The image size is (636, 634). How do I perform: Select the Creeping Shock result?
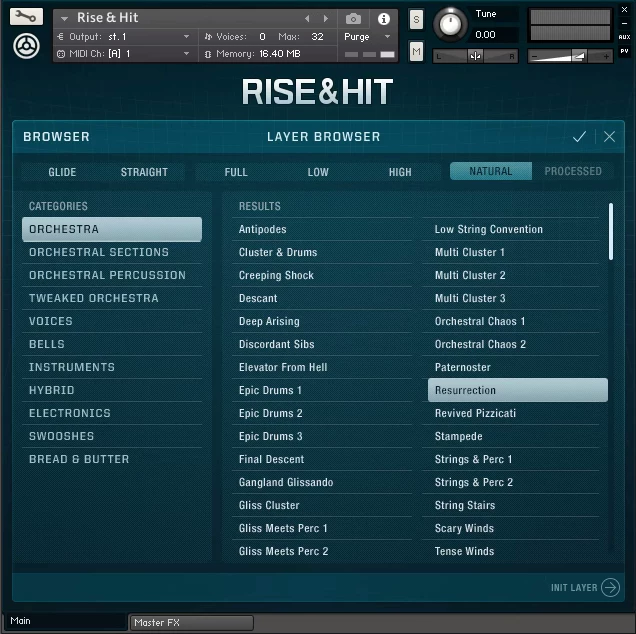coord(322,275)
